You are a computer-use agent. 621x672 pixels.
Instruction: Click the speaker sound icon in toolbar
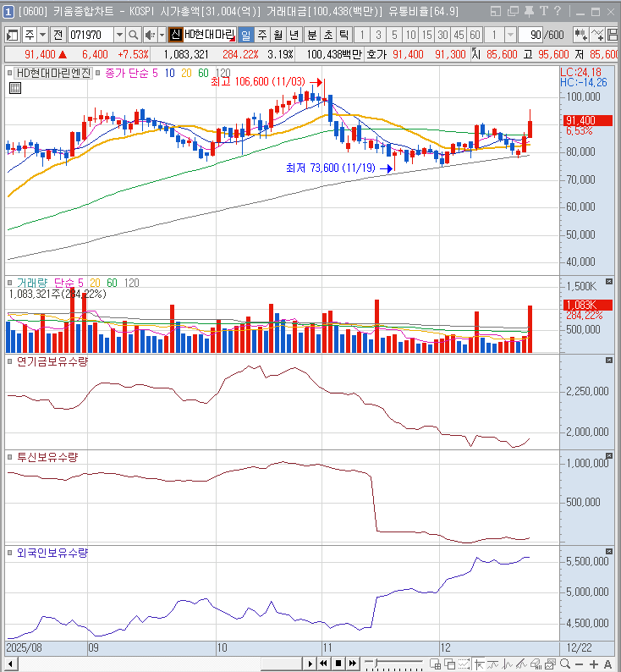pos(149,35)
